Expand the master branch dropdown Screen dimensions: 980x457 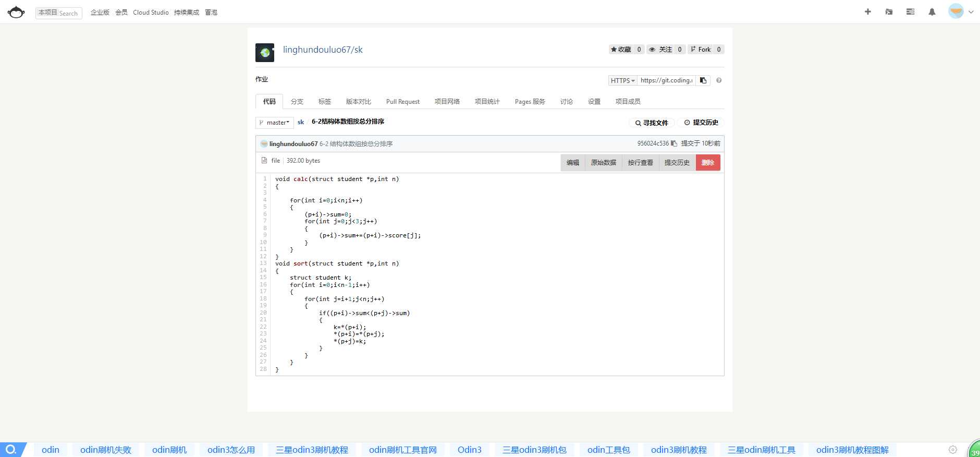tap(275, 123)
